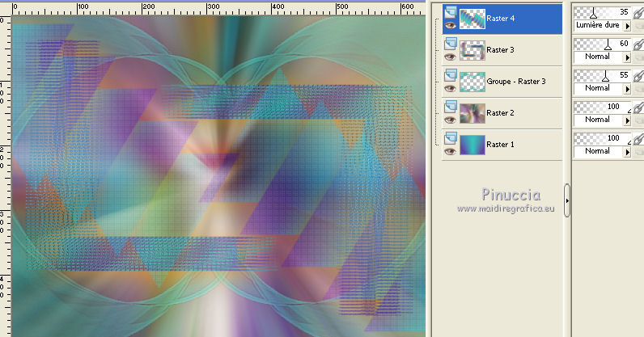The width and height of the screenshot is (644, 337).
Task: Toggle the layer link icon for Raster 2
Action: pyautogui.click(x=638, y=107)
